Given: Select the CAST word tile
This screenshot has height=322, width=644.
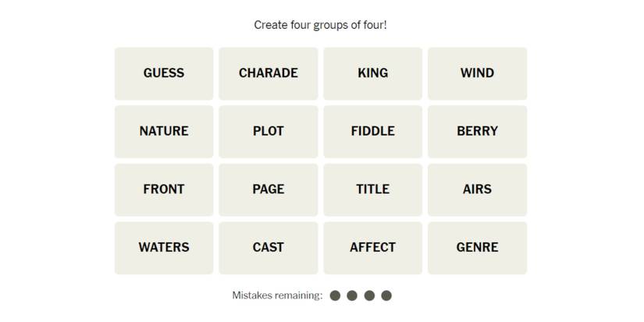Looking at the screenshot, I should coord(268,247).
